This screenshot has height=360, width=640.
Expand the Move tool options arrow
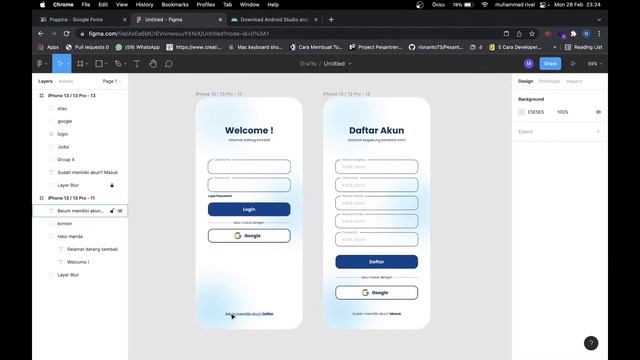click(x=67, y=64)
